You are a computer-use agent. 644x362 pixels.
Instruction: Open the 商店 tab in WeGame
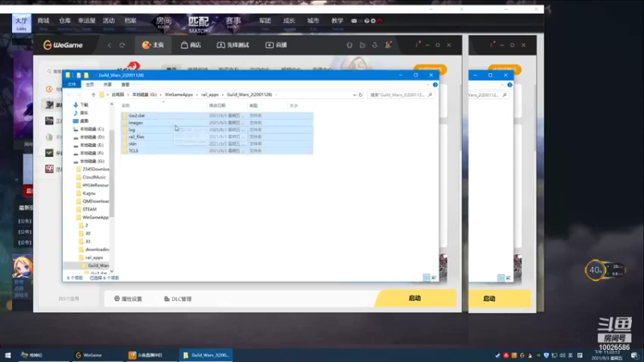(x=191, y=45)
